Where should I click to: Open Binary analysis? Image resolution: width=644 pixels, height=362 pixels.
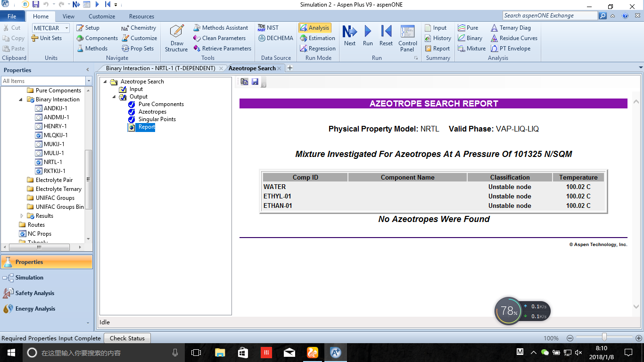470,38
